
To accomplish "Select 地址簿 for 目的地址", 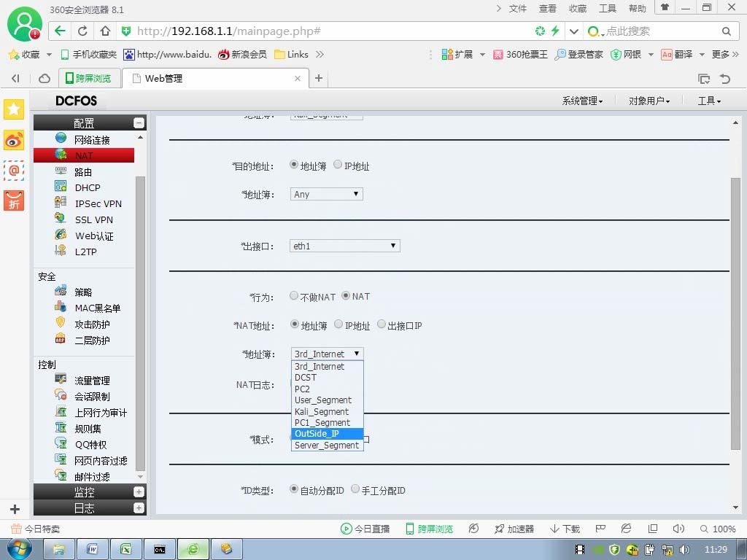I will coord(294,164).
